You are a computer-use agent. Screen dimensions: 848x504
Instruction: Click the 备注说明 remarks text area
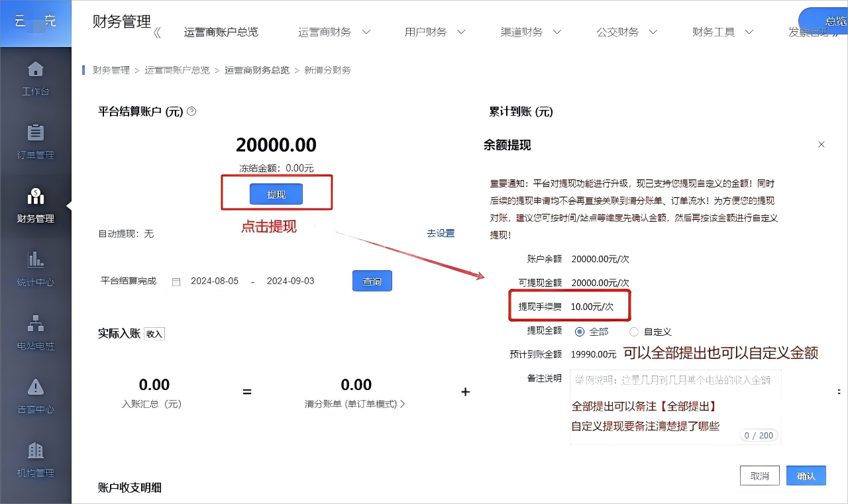[x=676, y=407]
